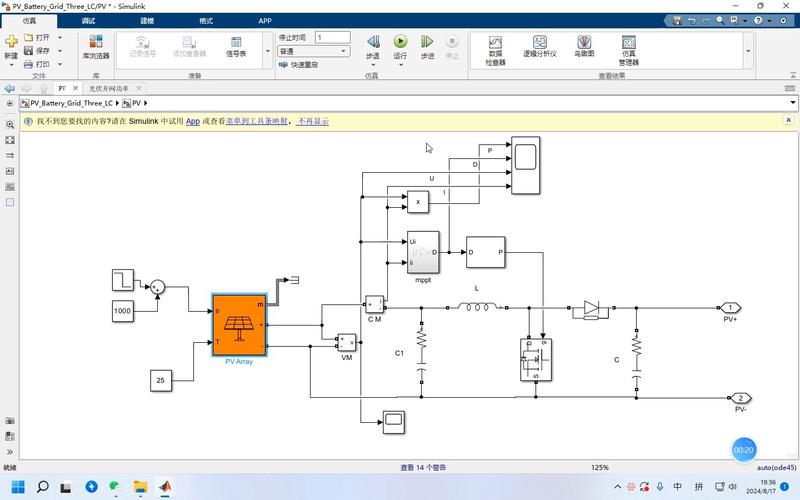Click the App link in the info bar
This screenshot has height=500, width=800.
coord(192,121)
